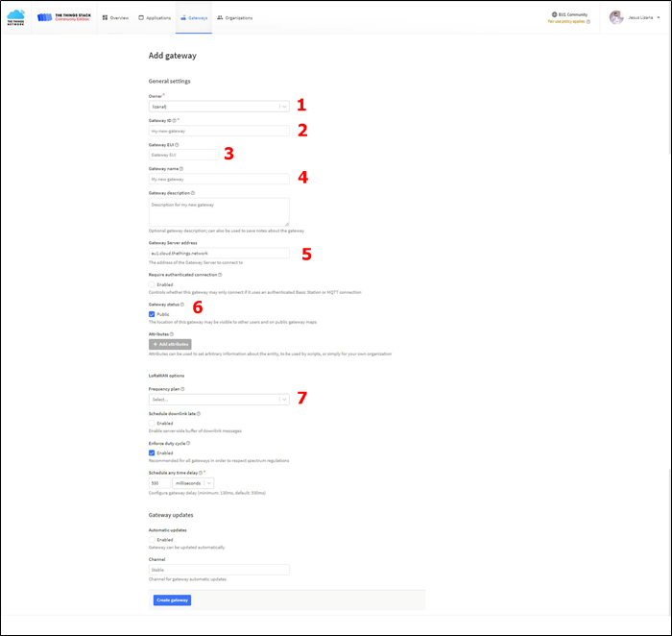Screen dimensions: 672x636
Task: Enable Schedule downlink late checkbox
Action: [152, 424]
